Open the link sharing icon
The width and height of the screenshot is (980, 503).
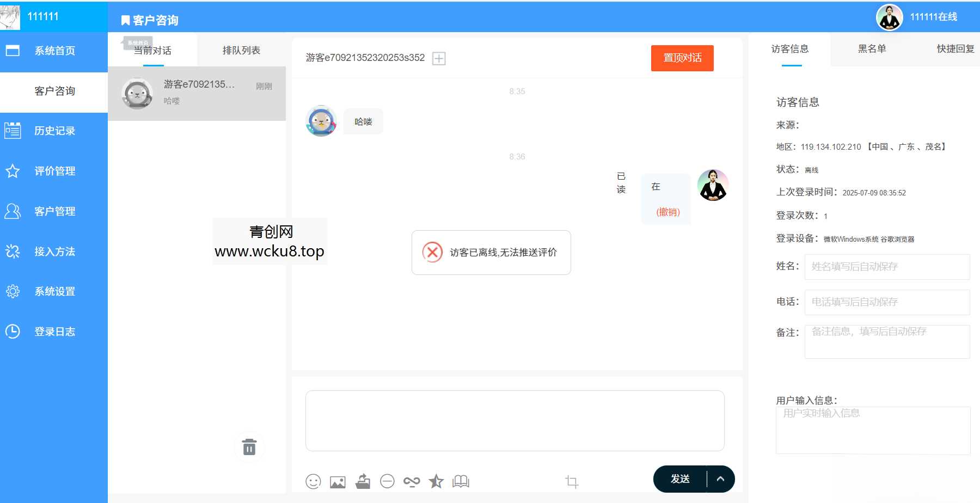coord(412,481)
